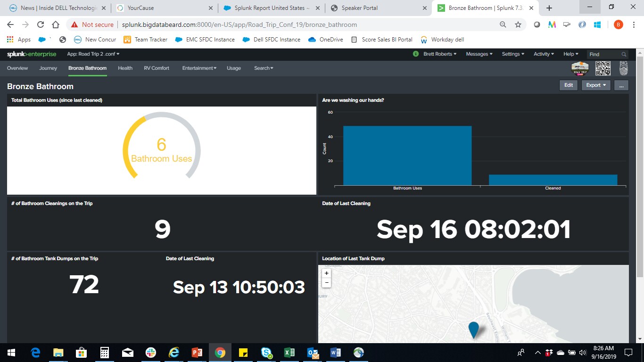Open the OneDrive bookmark
Image resolution: width=644 pixels, height=362 pixels.
click(x=326, y=40)
